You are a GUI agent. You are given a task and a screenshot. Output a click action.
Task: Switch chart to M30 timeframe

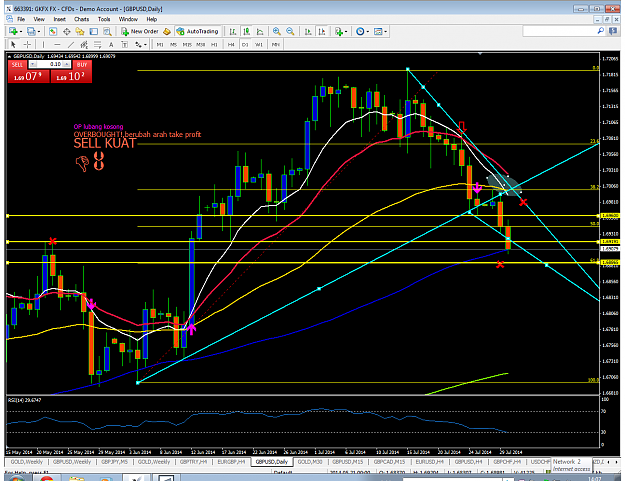[200, 45]
